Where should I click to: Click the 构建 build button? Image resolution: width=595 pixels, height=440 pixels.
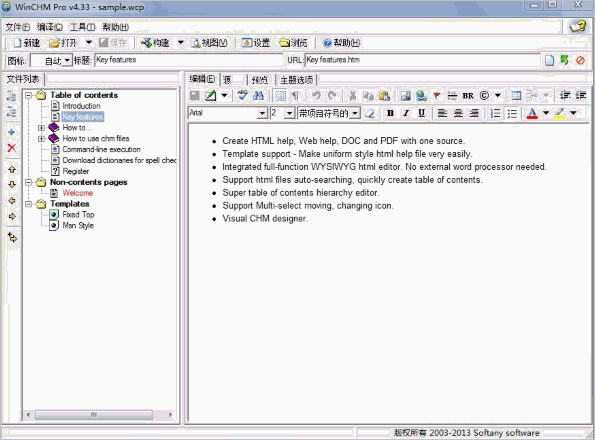[x=155, y=43]
